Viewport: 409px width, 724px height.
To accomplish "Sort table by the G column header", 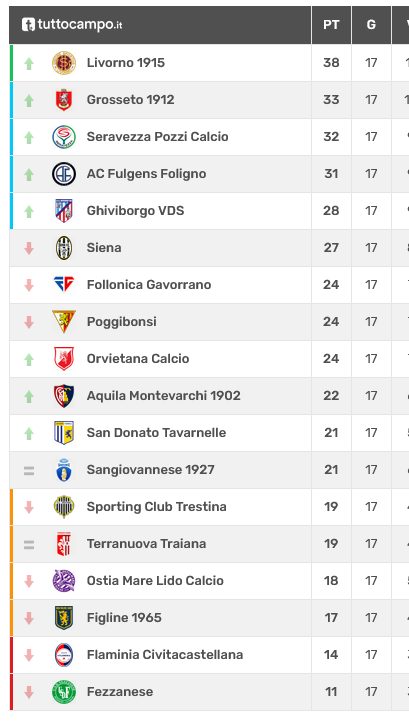I will (x=371, y=25).
